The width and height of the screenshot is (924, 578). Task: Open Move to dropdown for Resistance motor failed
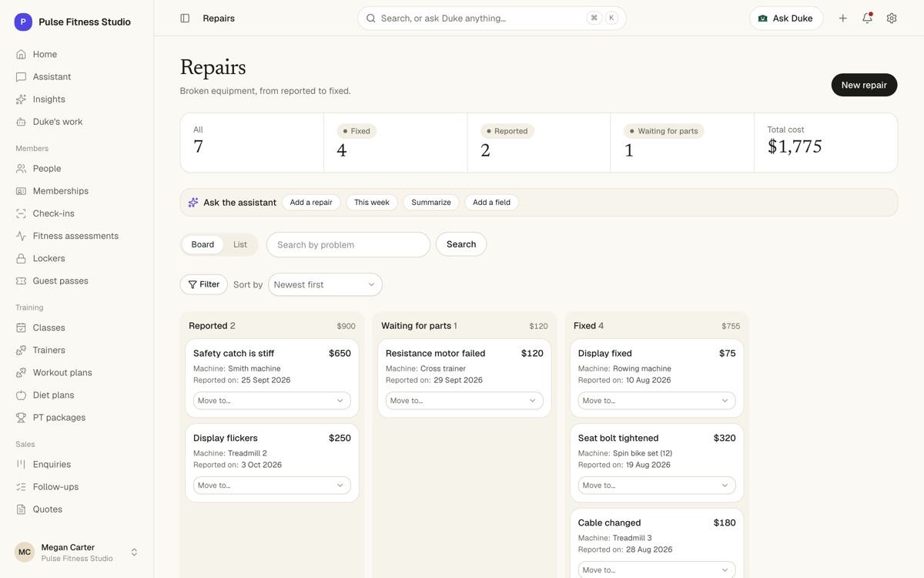click(464, 401)
